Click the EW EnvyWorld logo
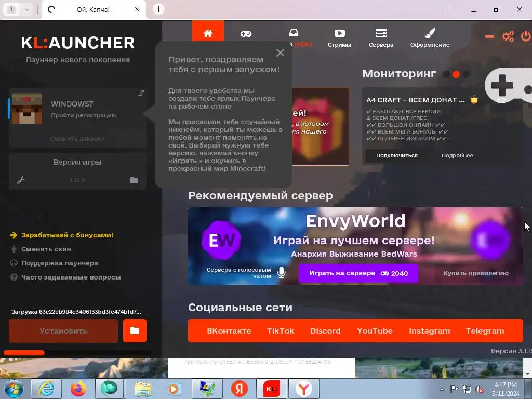This screenshot has width=532, height=399. pos(221,240)
